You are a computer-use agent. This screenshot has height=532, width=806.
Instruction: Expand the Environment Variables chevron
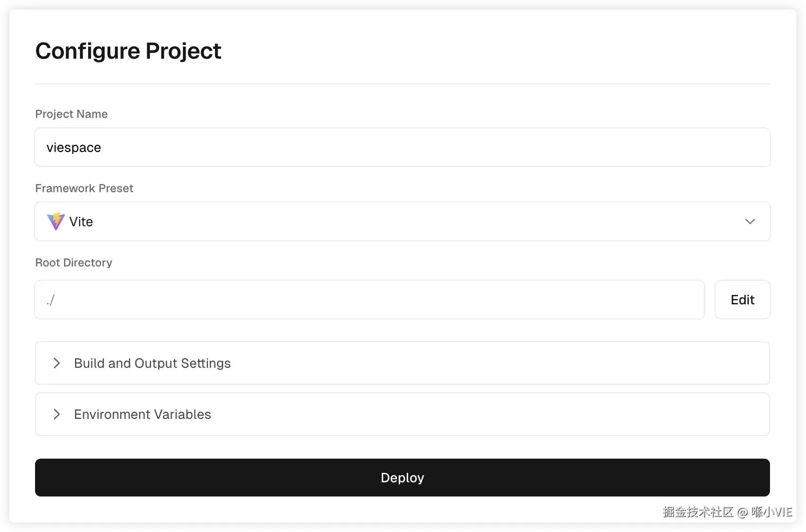tap(57, 414)
